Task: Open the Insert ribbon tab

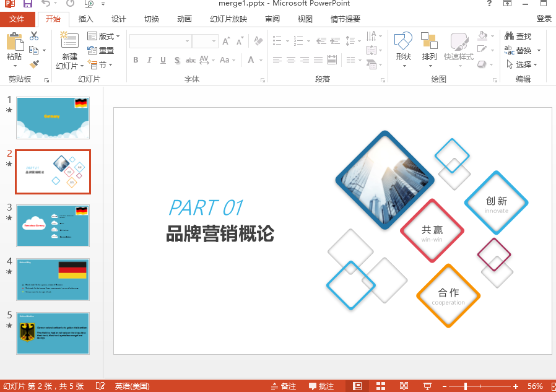Action: (x=85, y=19)
